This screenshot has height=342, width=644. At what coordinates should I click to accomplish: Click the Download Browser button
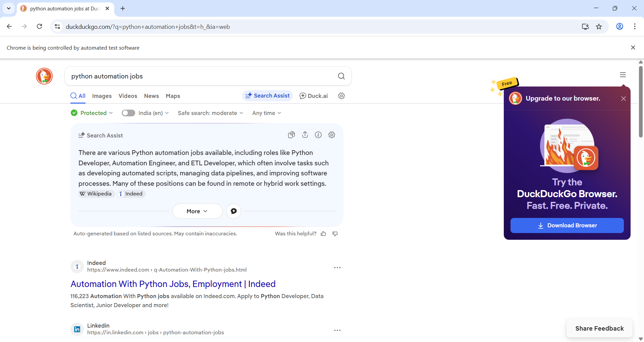click(x=567, y=225)
